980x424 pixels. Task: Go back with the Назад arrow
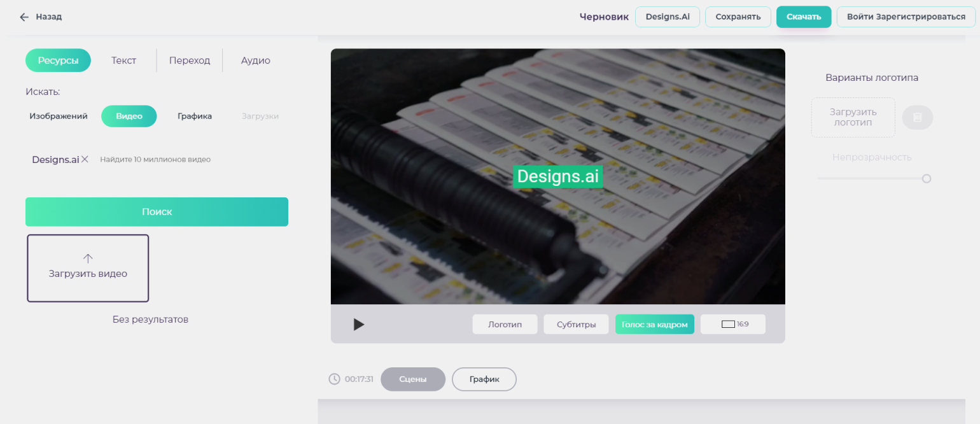point(24,17)
